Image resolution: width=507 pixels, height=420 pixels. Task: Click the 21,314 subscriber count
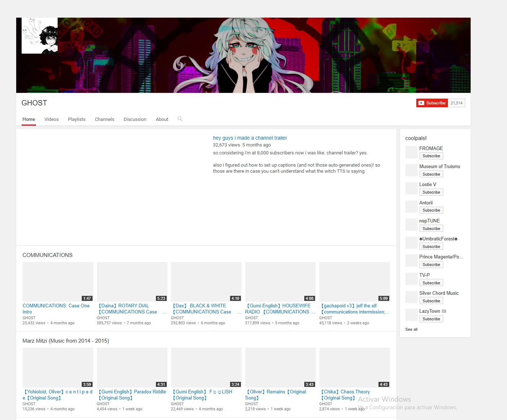[x=457, y=103]
